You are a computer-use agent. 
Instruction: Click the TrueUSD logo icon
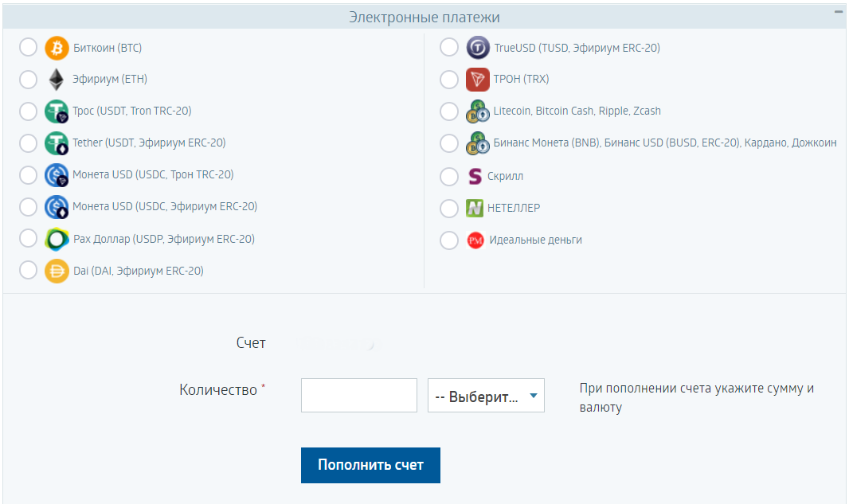pyautogui.click(x=478, y=48)
